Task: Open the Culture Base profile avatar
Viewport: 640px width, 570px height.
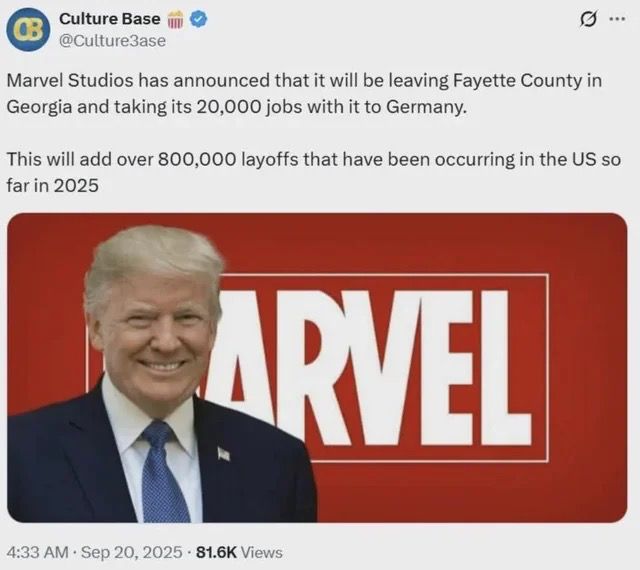Action: pos(28,29)
